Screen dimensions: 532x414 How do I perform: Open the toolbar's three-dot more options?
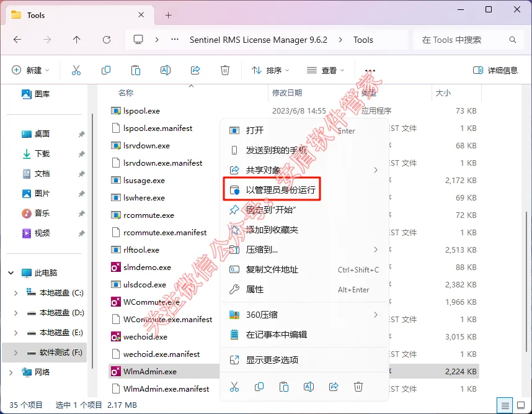[x=370, y=70]
